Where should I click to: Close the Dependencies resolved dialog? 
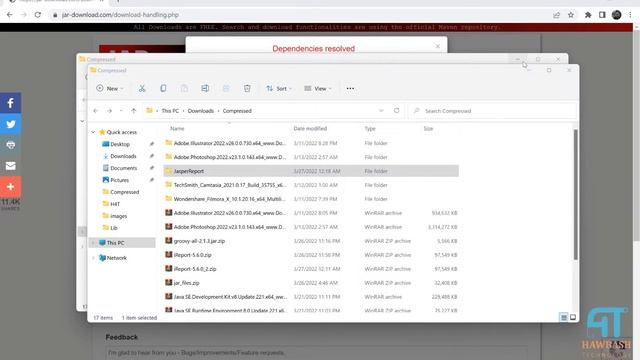coord(437,46)
